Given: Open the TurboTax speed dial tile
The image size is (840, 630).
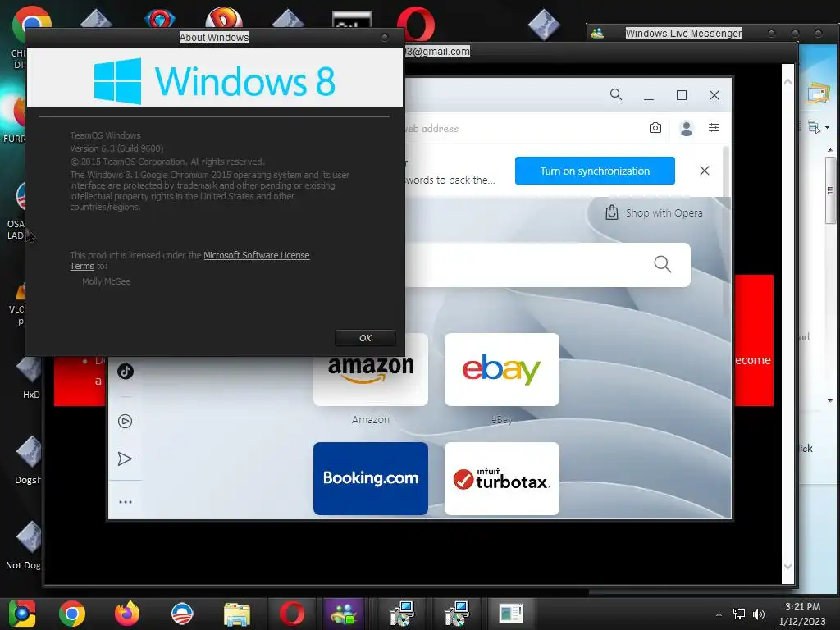Looking at the screenshot, I should 502,478.
